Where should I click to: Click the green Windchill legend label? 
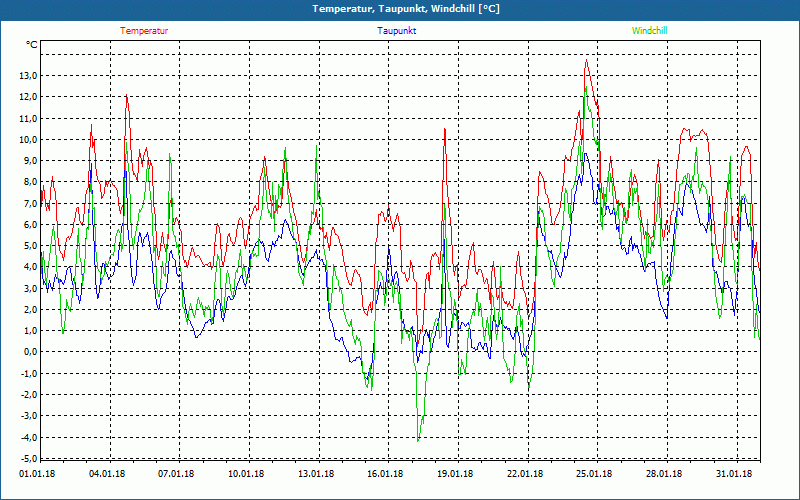[650, 31]
